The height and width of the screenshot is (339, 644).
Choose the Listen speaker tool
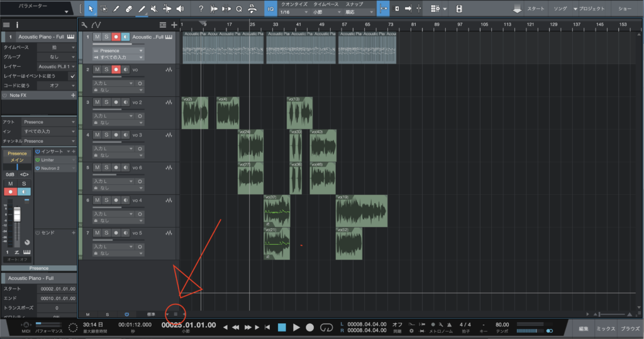tap(180, 9)
